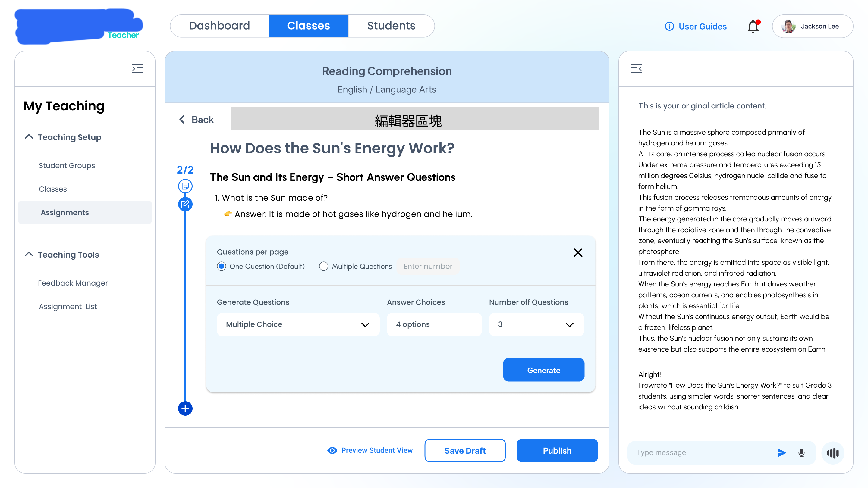
Task: Click the microphone icon in chat
Action: pos(801,453)
